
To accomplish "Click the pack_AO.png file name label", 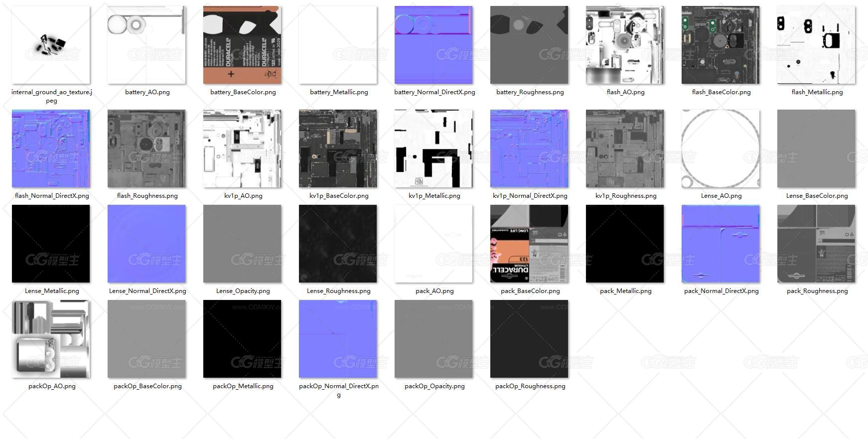I will coord(434,291).
